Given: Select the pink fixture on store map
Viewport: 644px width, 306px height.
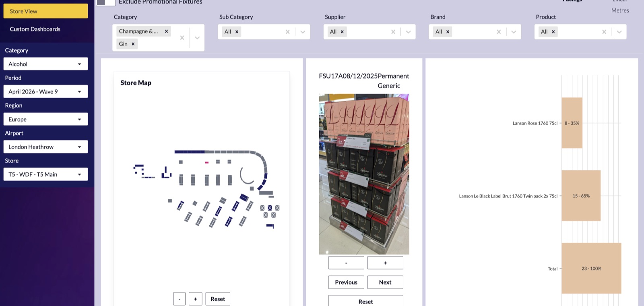Looking at the screenshot, I should tap(206, 162).
